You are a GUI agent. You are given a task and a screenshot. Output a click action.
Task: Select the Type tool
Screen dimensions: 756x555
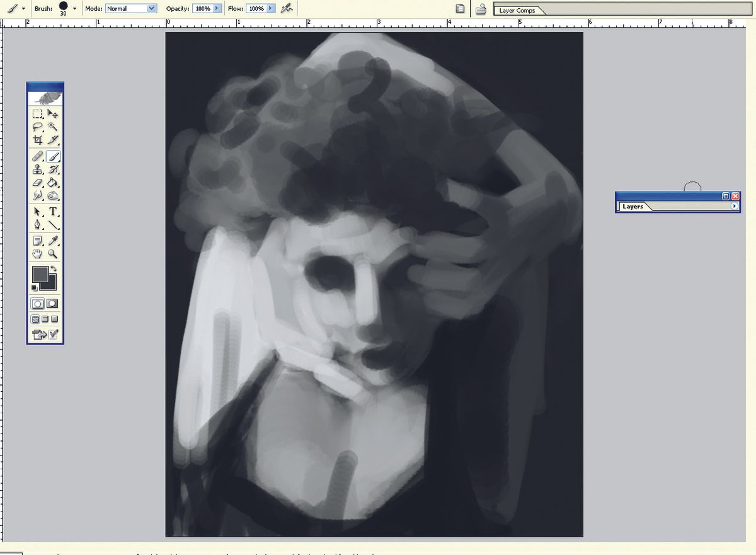click(x=54, y=212)
